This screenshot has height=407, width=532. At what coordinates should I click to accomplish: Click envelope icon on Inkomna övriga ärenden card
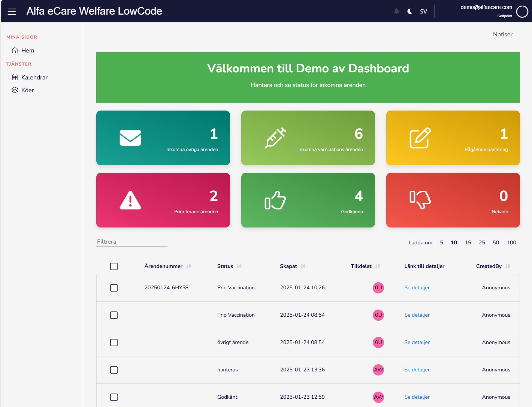pyautogui.click(x=130, y=138)
